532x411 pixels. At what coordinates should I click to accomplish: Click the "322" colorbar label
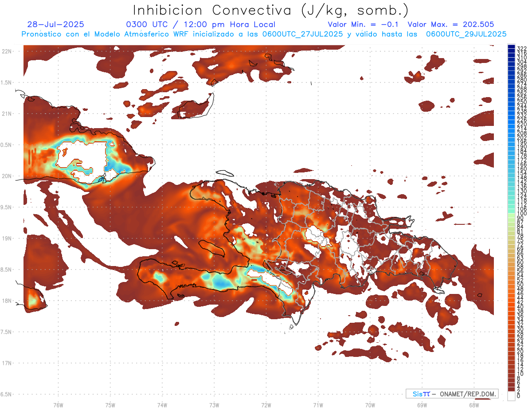click(x=522, y=48)
